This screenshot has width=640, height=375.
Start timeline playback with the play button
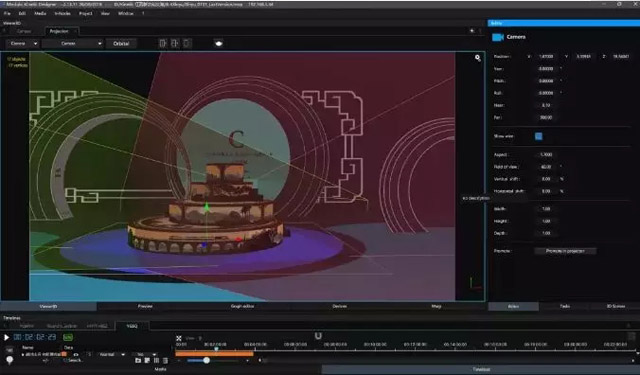6,337
